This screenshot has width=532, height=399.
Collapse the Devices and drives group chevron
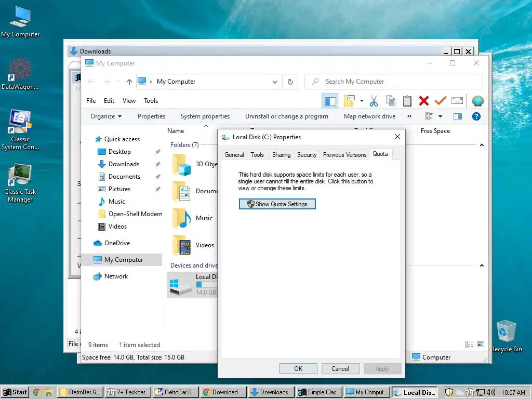coord(482,265)
